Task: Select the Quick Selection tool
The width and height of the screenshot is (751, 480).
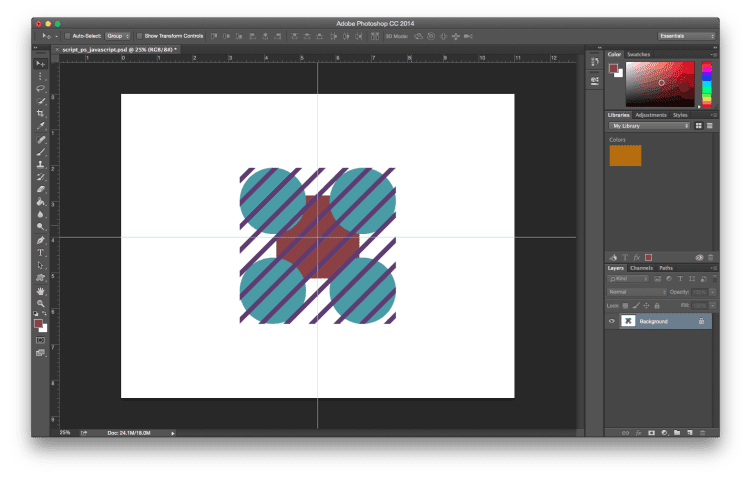Action: pos(40,101)
